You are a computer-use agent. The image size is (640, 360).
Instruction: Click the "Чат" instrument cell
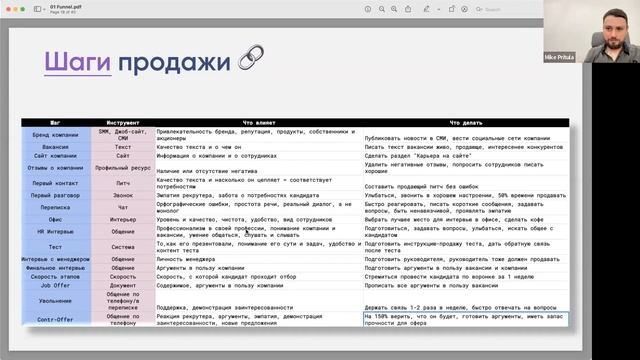click(x=123, y=207)
